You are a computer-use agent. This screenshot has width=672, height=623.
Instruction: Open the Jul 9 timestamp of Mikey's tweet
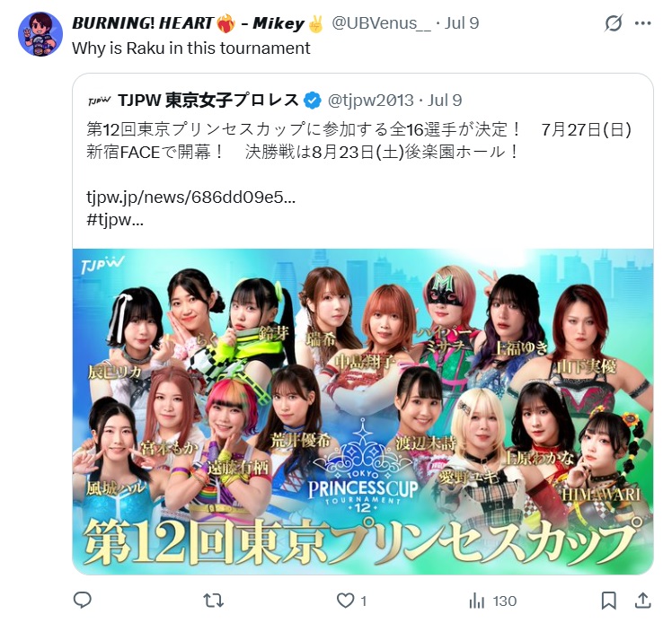[x=462, y=23]
